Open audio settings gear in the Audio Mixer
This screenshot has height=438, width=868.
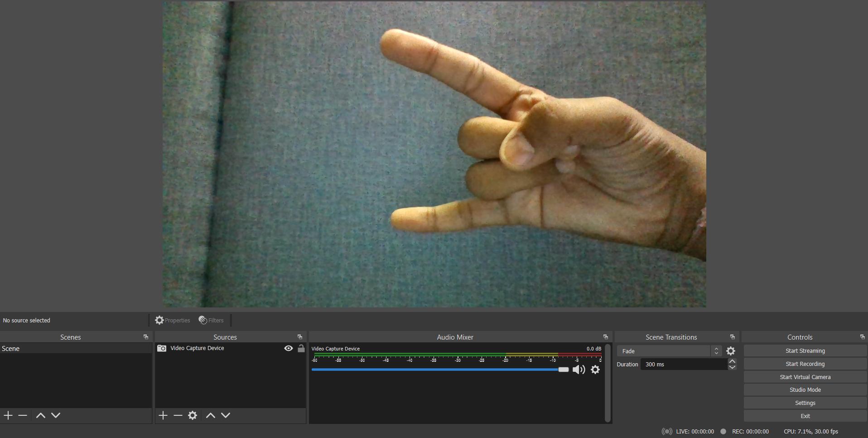(x=595, y=370)
